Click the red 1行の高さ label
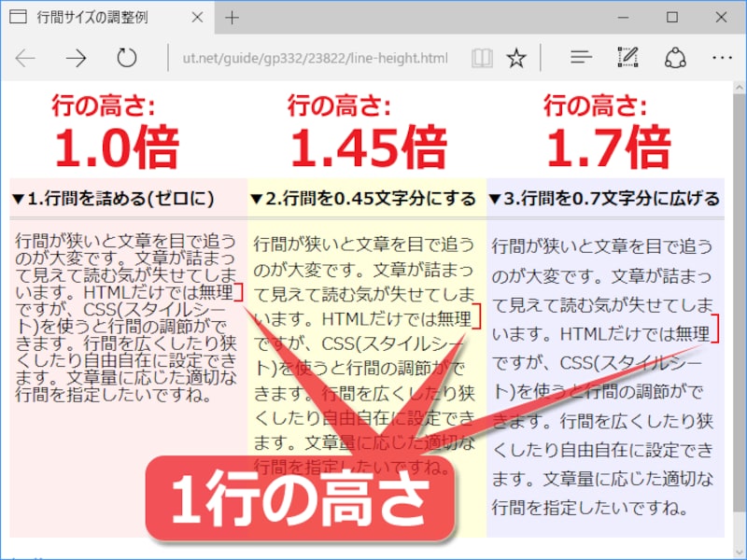747x560 pixels. 303,500
